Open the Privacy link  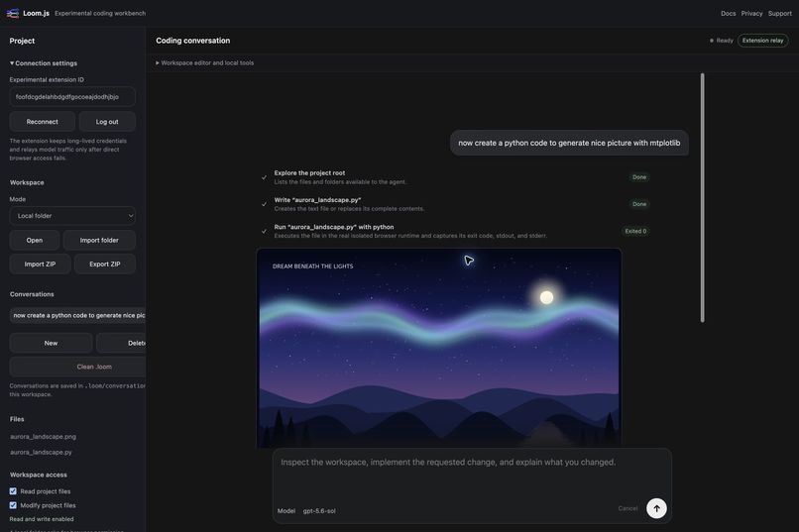pyautogui.click(x=751, y=13)
